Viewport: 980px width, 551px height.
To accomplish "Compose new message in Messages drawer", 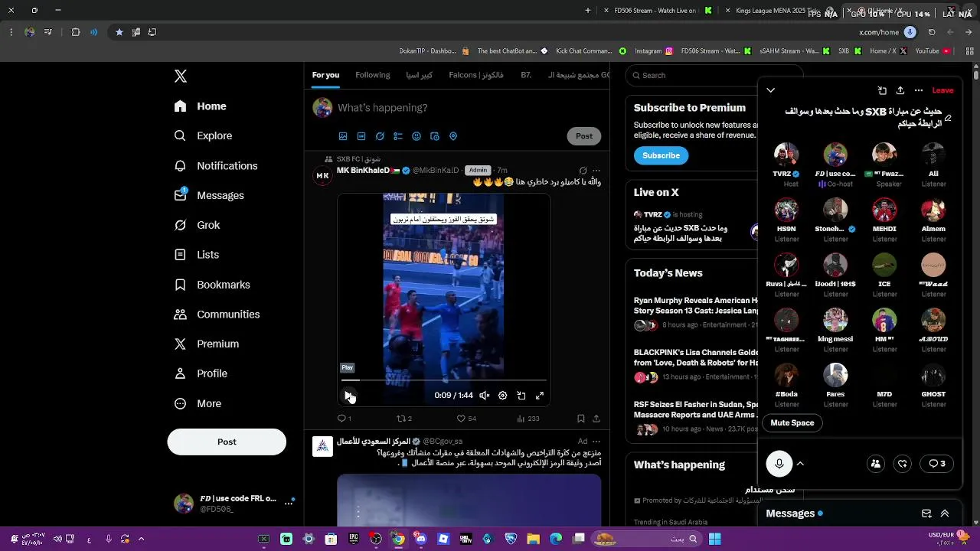I will 926,514.
